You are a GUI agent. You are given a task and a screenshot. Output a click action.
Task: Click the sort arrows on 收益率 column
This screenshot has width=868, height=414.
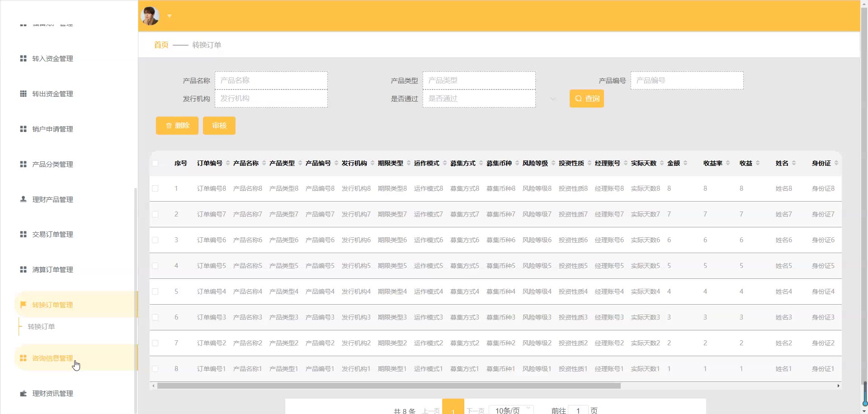pos(728,163)
